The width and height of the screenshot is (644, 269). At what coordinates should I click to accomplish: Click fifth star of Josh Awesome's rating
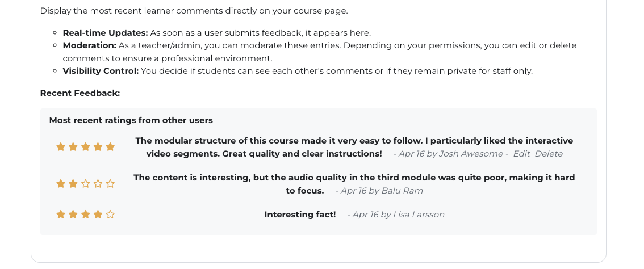click(x=110, y=147)
